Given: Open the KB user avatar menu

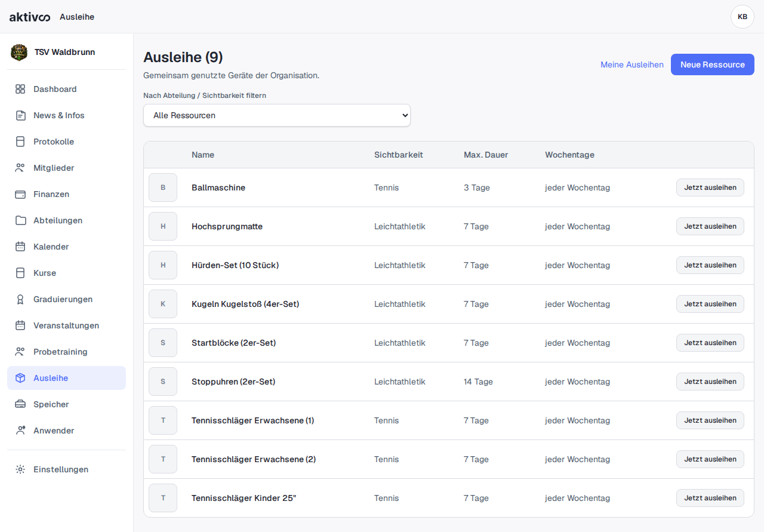Looking at the screenshot, I should 743,17.
